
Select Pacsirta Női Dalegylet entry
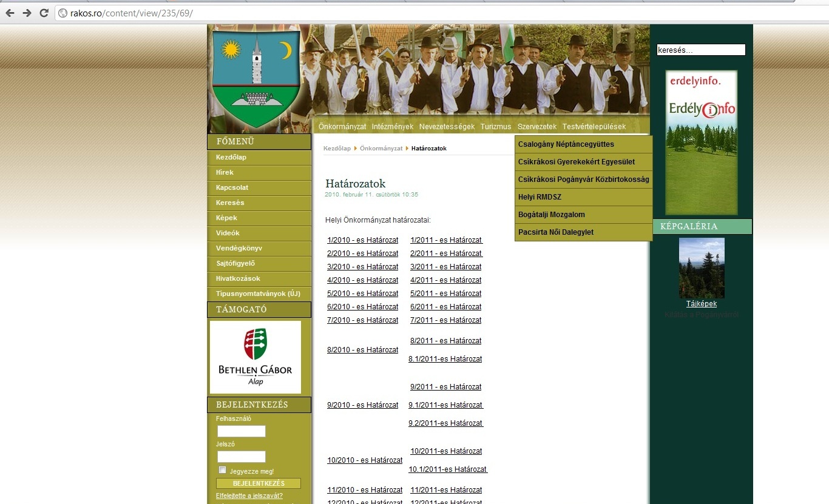click(583, 232)
